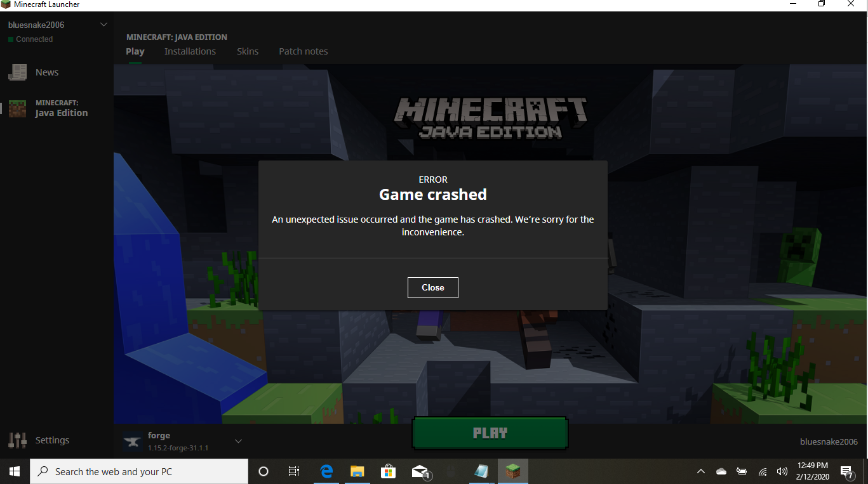
Task: Switch to the Installations tab
Action: tap(190, 51)
